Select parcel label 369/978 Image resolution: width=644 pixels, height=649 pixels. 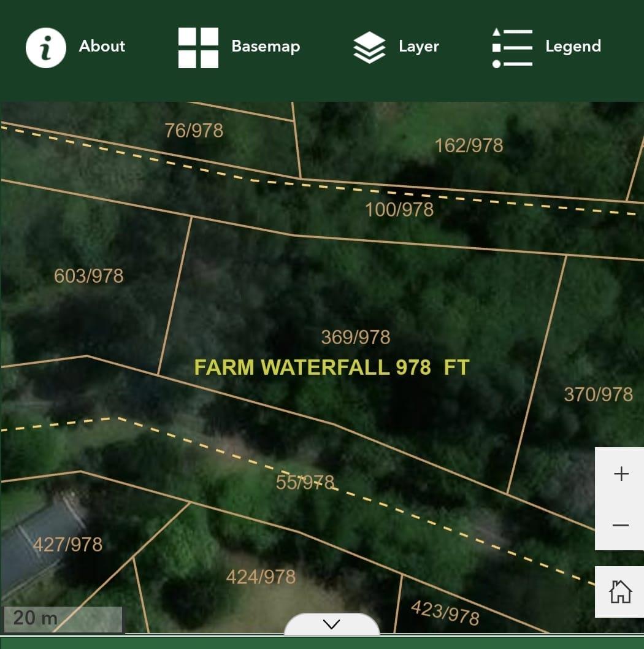point(356,337)
